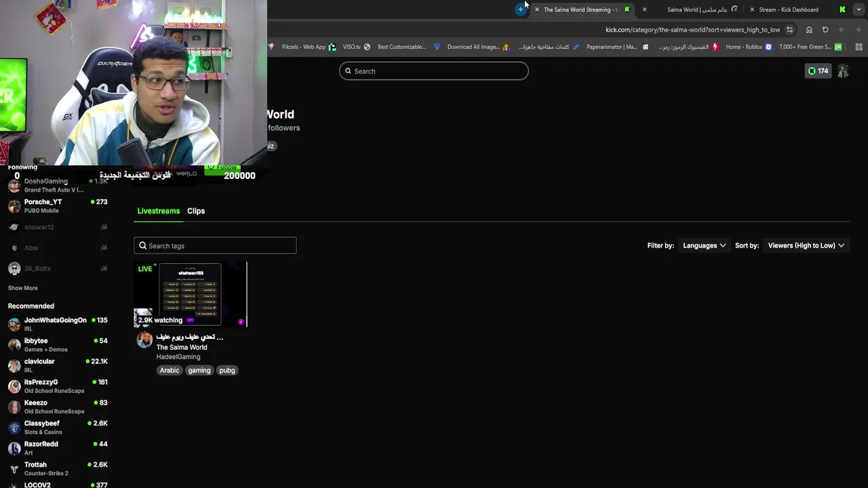Click Porsche_YT avatar icon
Image resolution: width=868 pixels, height=488 pixels.
pyautogui.click(x=14, y=206)
